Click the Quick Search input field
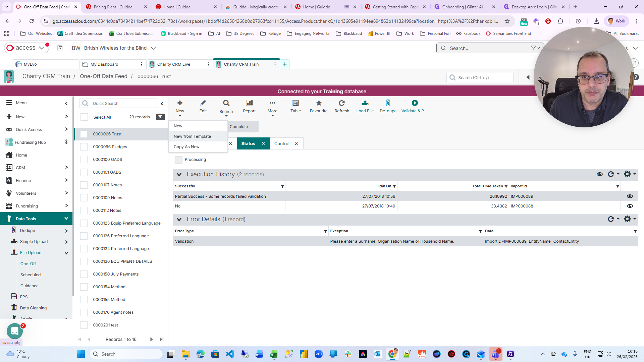This screenshot has height=362, width=644. tap(122, 104)
